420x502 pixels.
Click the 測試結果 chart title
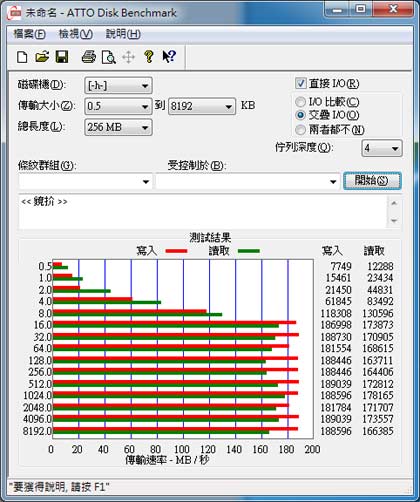pos(210,238)
